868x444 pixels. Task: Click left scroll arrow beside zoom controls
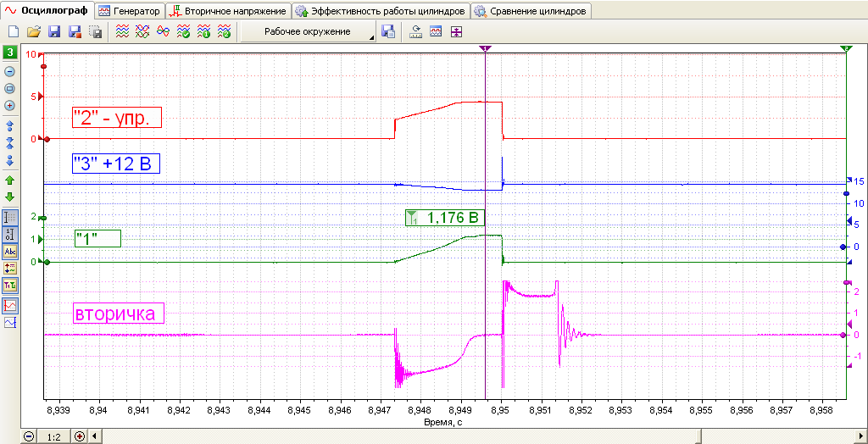click(x=93, y=436)
